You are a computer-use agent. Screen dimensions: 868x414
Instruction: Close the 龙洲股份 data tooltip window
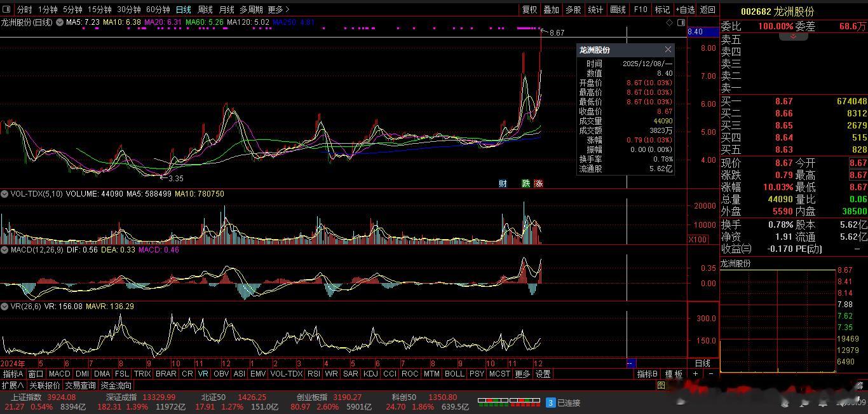pos(668,50)
